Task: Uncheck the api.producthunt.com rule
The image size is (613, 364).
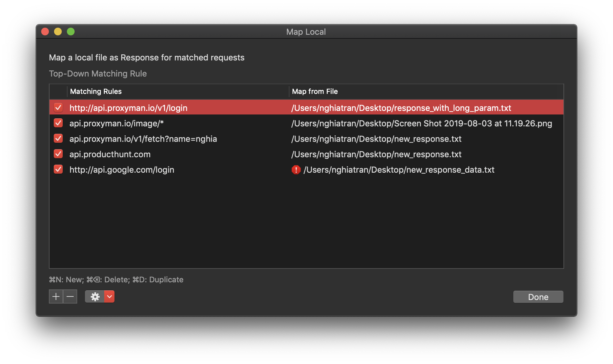Action: [x=58, y=154]
